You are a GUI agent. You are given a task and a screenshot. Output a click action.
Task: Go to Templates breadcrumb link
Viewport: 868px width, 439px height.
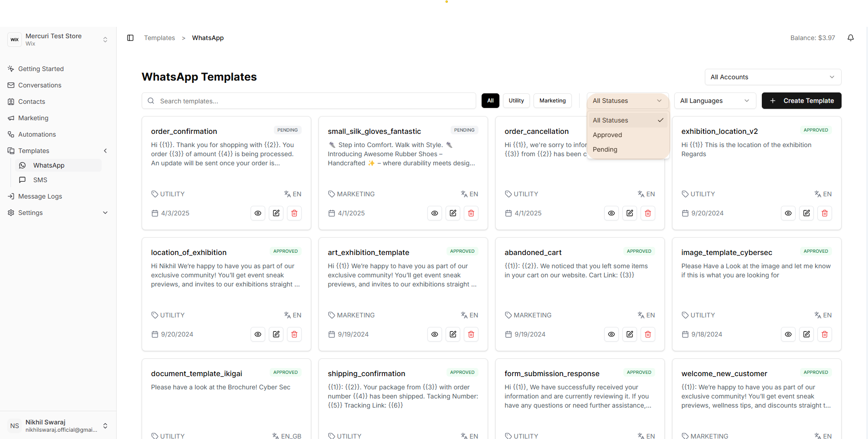click(159, 38)
